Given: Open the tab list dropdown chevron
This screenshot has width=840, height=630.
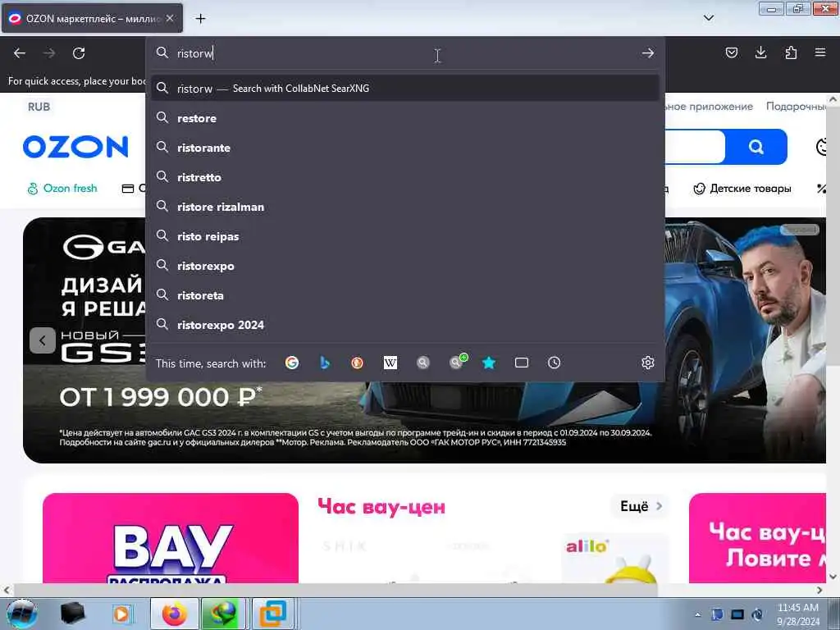Looking at the screenshot, I should coord(708,18).
